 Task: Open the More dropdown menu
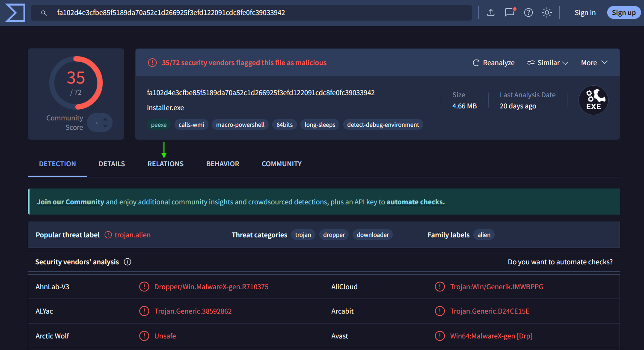pyautogui.click(x=594, y=63)
